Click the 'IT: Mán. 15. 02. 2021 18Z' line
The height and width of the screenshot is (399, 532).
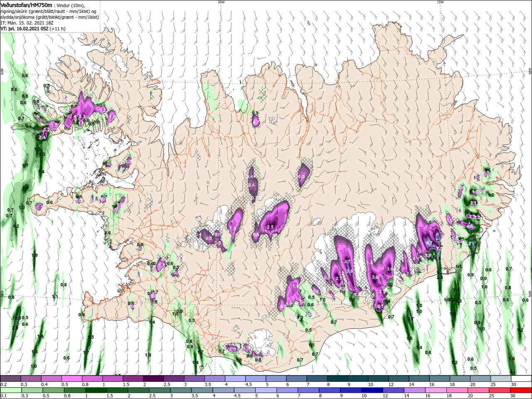(x=27, y=23)
